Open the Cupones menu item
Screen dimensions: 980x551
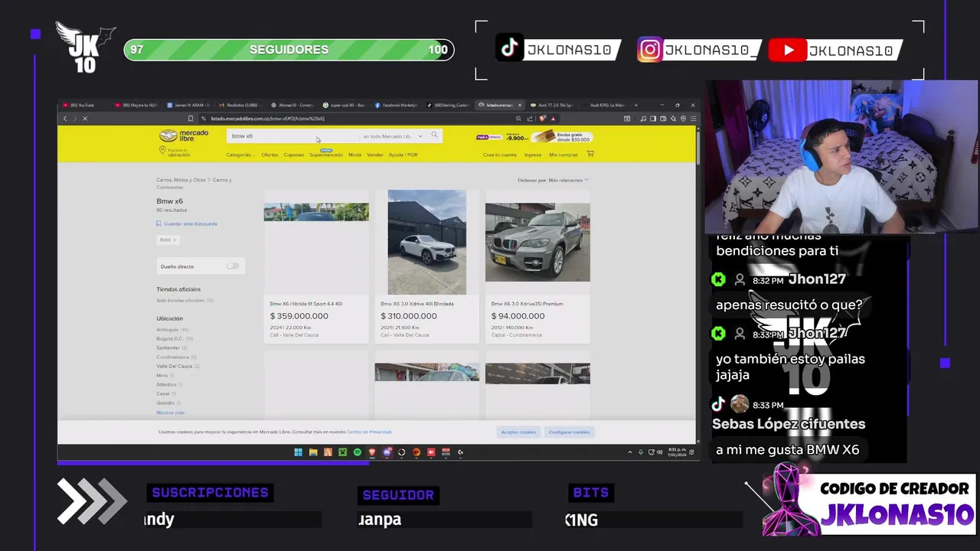pyautogui.click(x=294, y=155)
